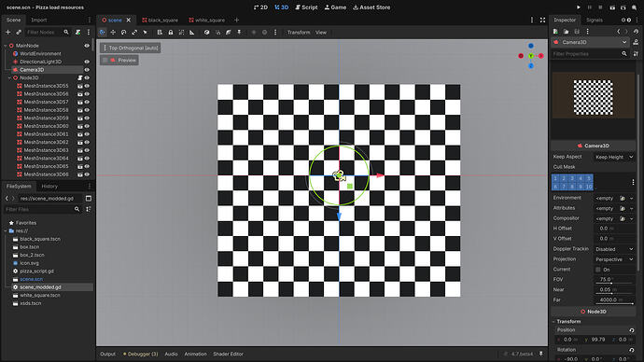
Task: Click the lock selected node icon
Action: pyautogui.click(x=171, y=32)
